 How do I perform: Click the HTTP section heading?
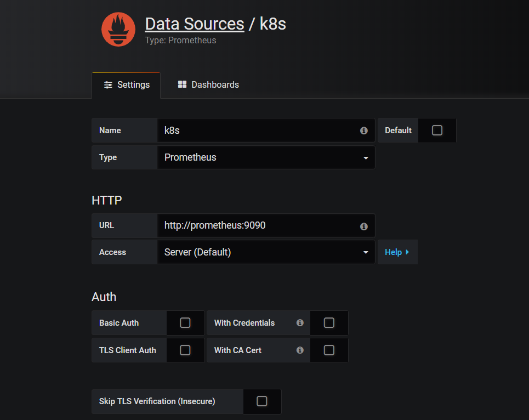(x=106, y=200)
